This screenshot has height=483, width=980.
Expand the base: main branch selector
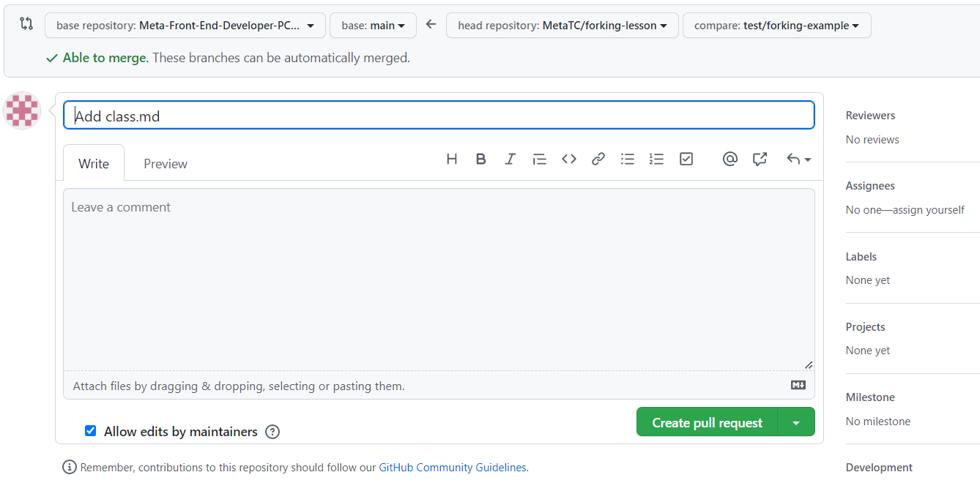point(373,26)
